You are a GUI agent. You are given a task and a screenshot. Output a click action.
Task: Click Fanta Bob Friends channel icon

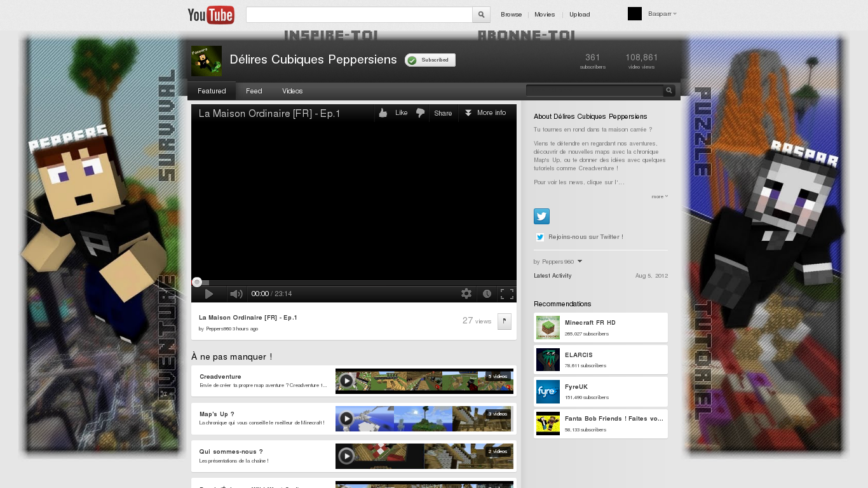548,424
